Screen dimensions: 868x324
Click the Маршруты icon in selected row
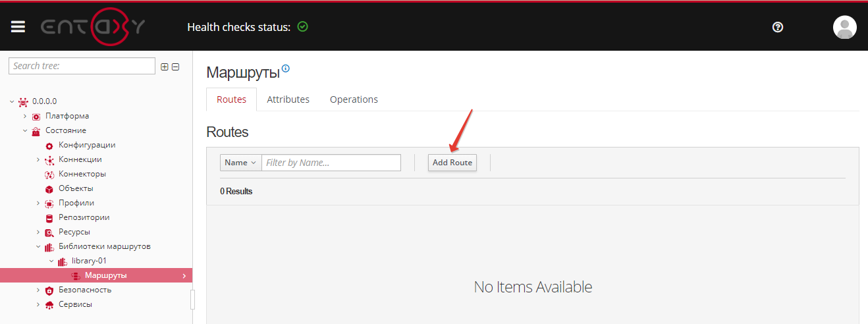75,276
